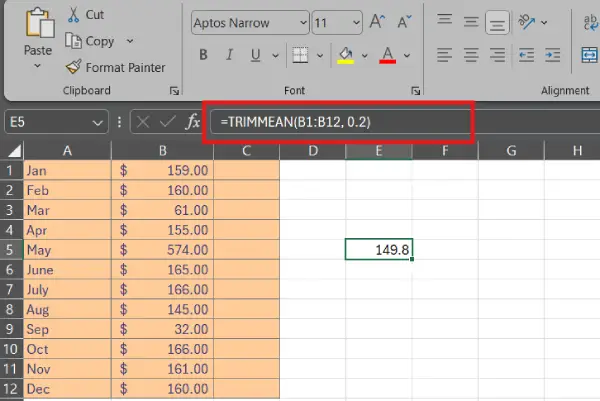Select column B header
The height and width of the screenshot is (401, 600).
[163, 151]
